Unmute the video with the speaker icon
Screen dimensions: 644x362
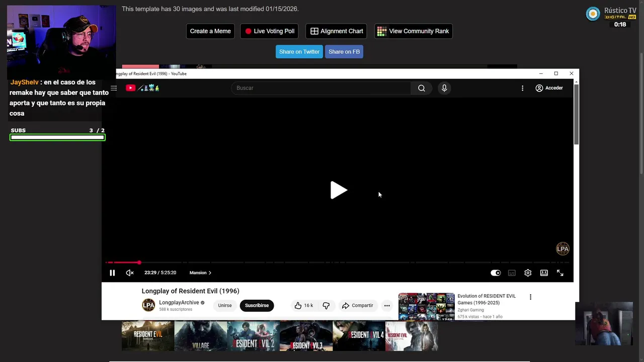pos(130,273)
